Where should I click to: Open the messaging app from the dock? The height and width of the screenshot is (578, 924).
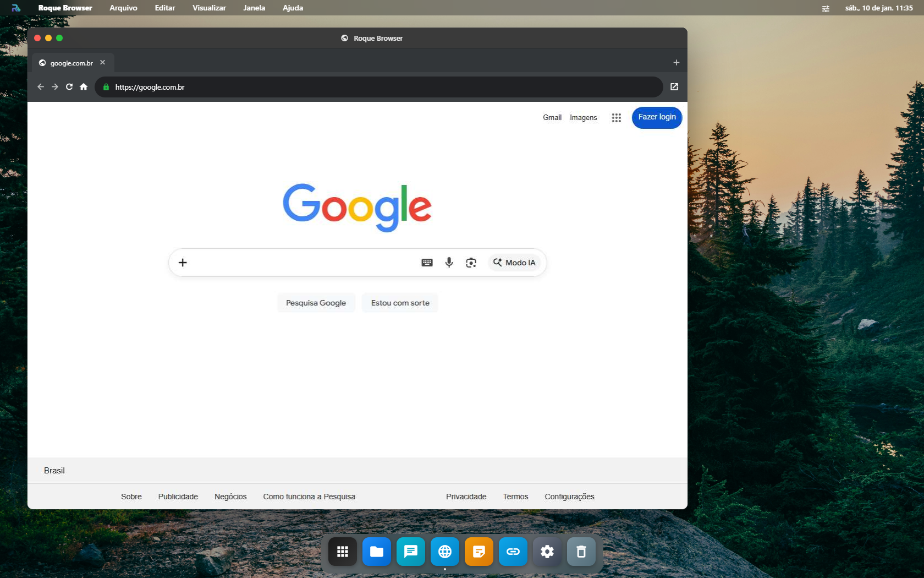coord(410,551)
